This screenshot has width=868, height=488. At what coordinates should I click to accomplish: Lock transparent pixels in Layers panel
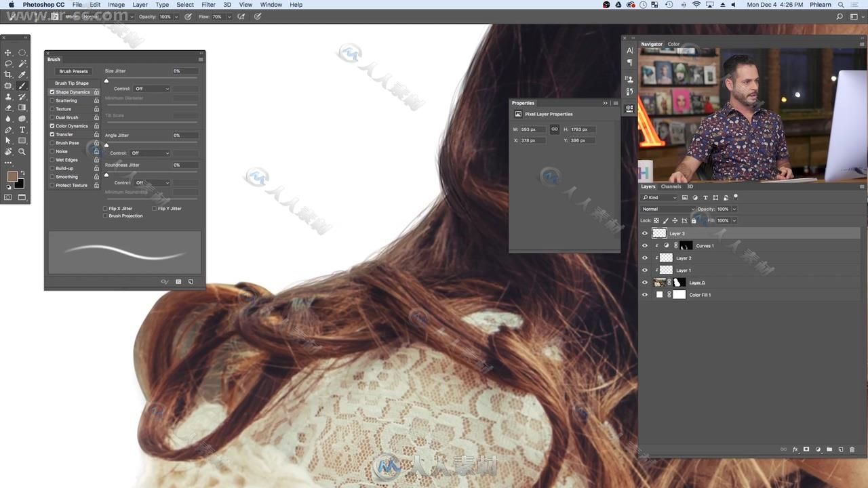point(656,220)
